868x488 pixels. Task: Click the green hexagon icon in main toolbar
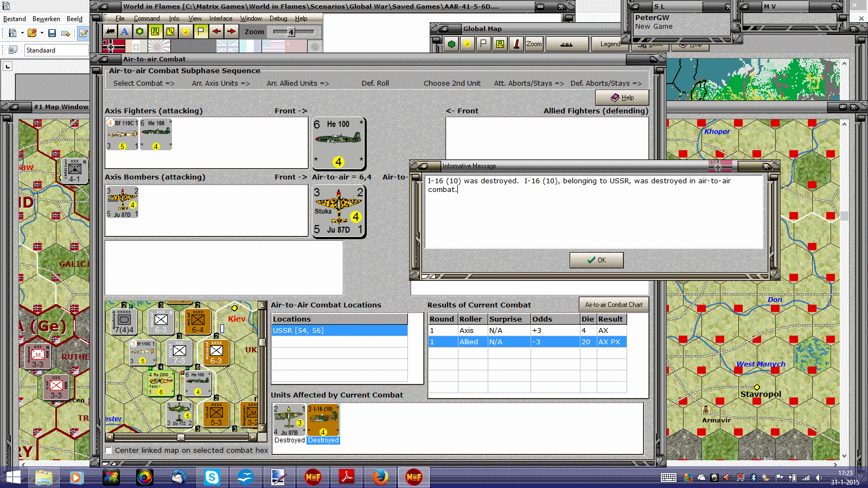(x=140, y=31)
